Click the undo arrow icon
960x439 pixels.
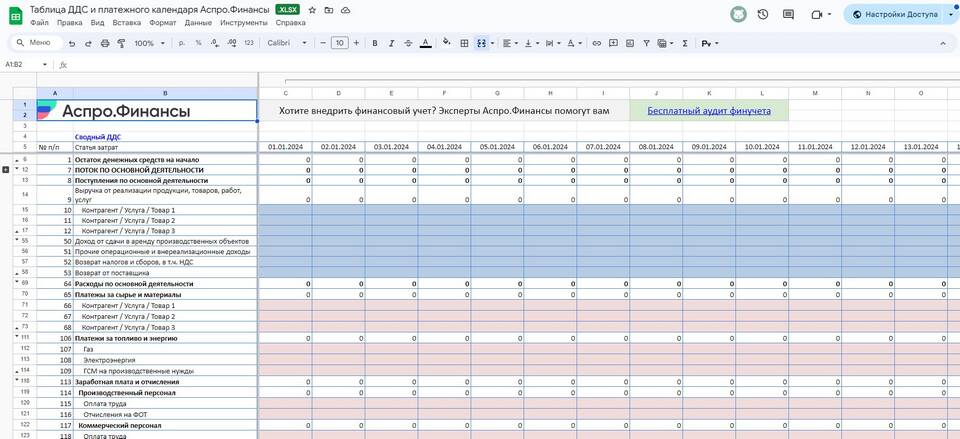(72, 43)
